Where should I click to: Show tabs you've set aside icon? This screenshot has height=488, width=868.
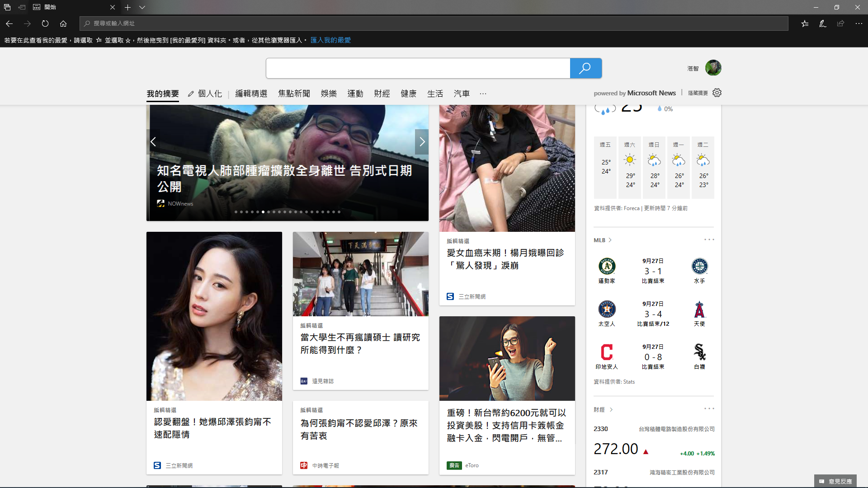coord(7,7)
